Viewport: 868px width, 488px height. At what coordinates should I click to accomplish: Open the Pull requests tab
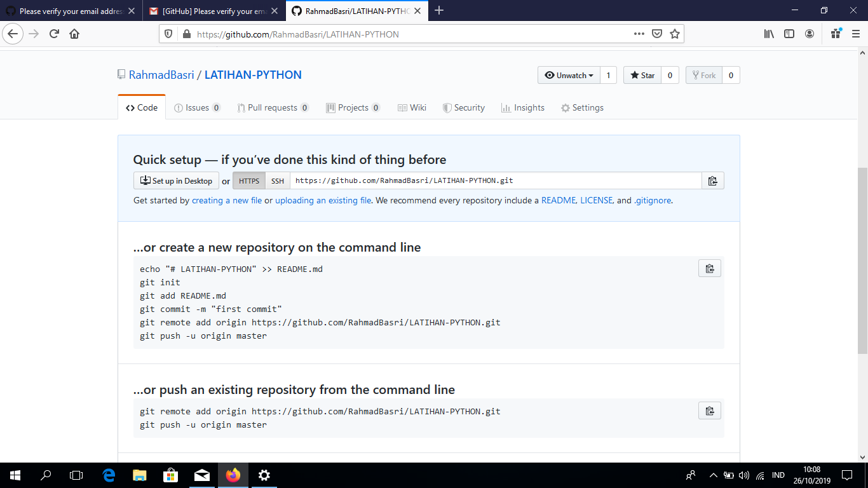point(273,107)
